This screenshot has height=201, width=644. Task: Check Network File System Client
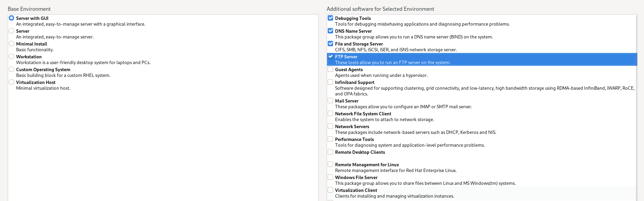click(330, 114)
